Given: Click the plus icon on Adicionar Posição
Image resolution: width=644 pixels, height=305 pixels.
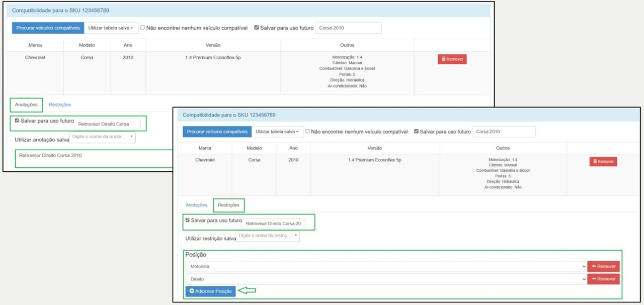Looking at the screenshot, I should point(192,291).
